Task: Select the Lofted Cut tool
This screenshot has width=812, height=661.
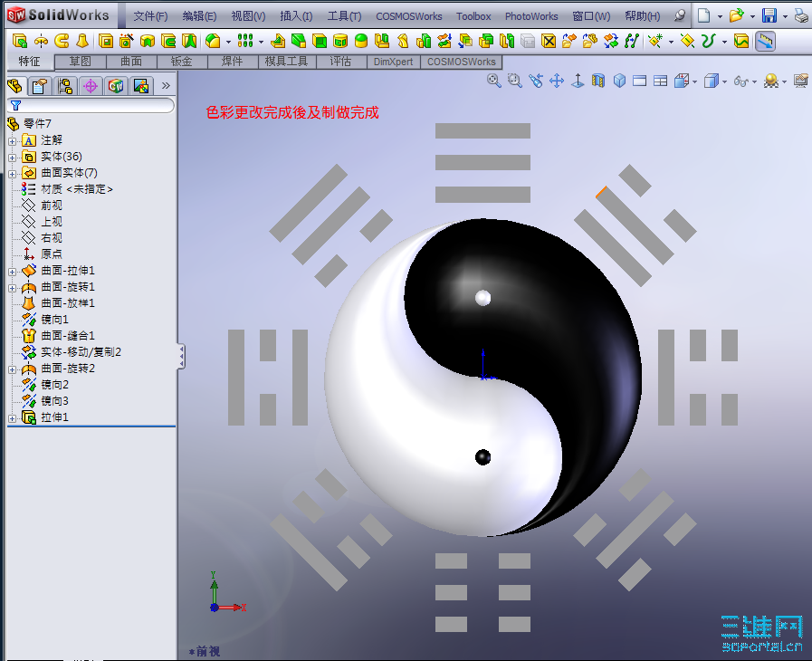Action: tap(189, 41)
